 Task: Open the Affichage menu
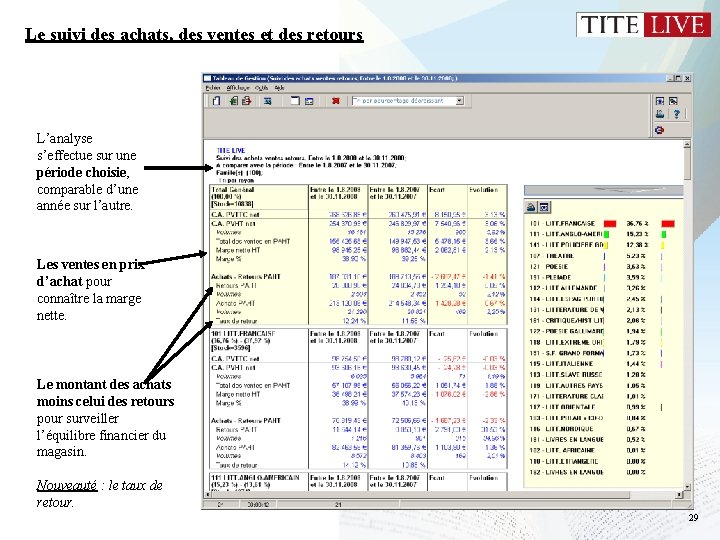coord(237,88)
